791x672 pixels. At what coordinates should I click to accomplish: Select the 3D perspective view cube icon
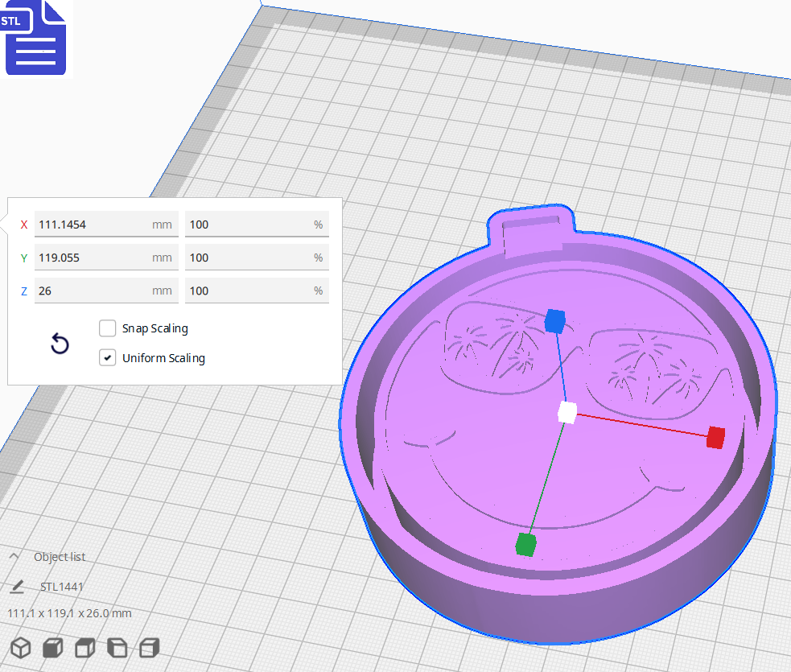[x=19, y=648]
